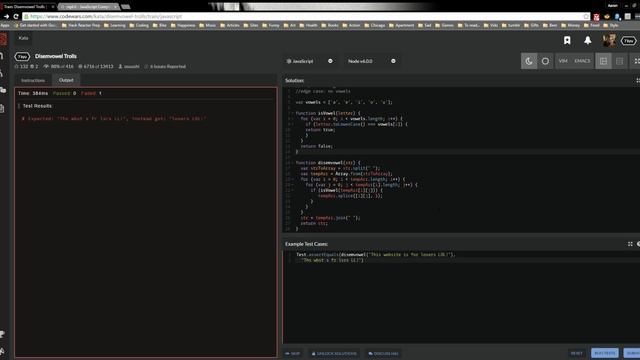Open the Happiness bookmark folder
Screen dimensions: 640x360
[183, 25]
